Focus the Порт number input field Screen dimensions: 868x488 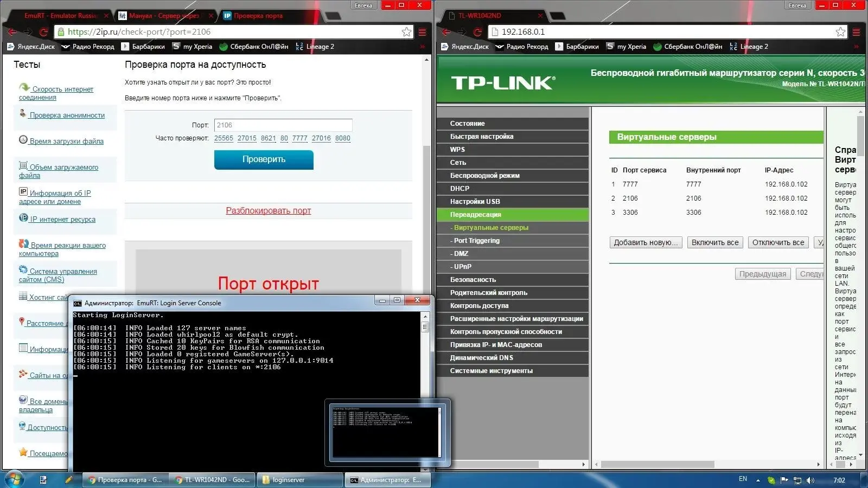283,125
